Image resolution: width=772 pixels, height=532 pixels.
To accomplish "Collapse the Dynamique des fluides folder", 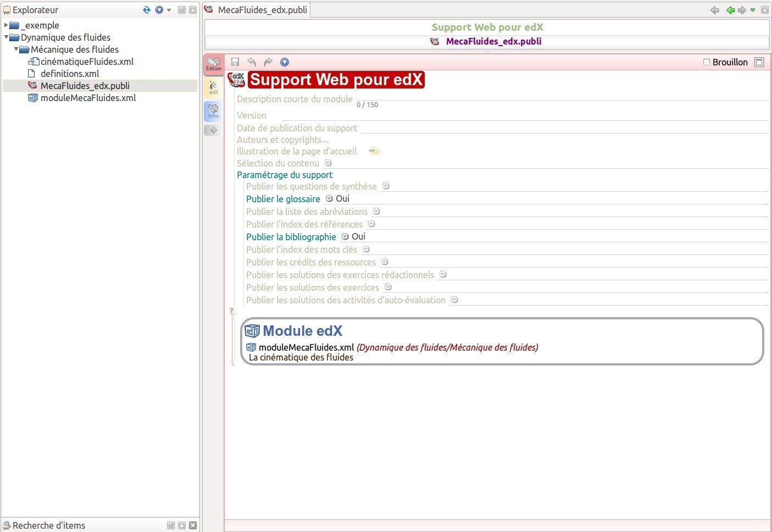I will point(7,37).
